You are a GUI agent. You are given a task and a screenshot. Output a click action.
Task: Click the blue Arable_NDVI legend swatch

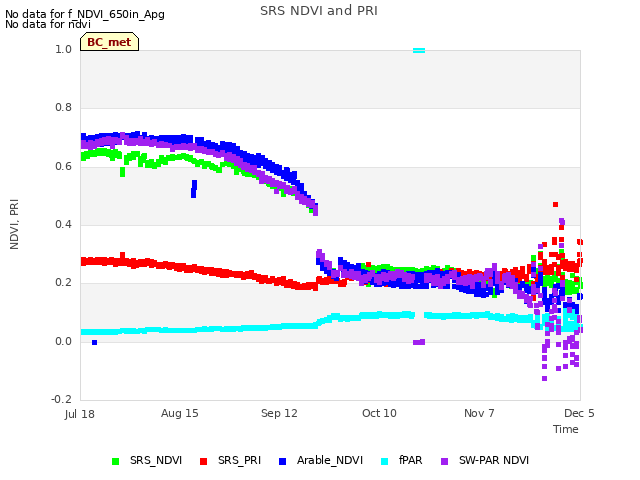pyautogui.click(x=282, y=461)
